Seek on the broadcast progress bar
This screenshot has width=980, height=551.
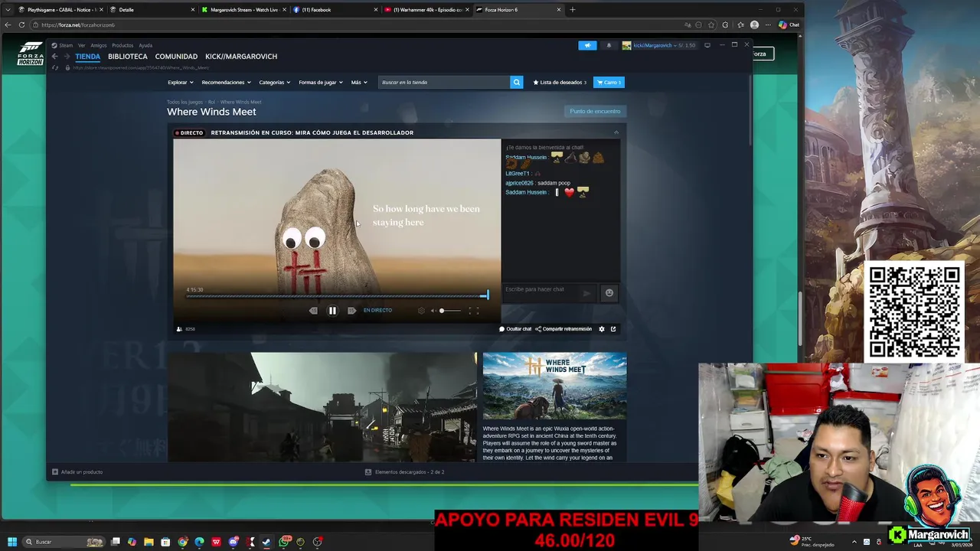click(x=337, y=296)
